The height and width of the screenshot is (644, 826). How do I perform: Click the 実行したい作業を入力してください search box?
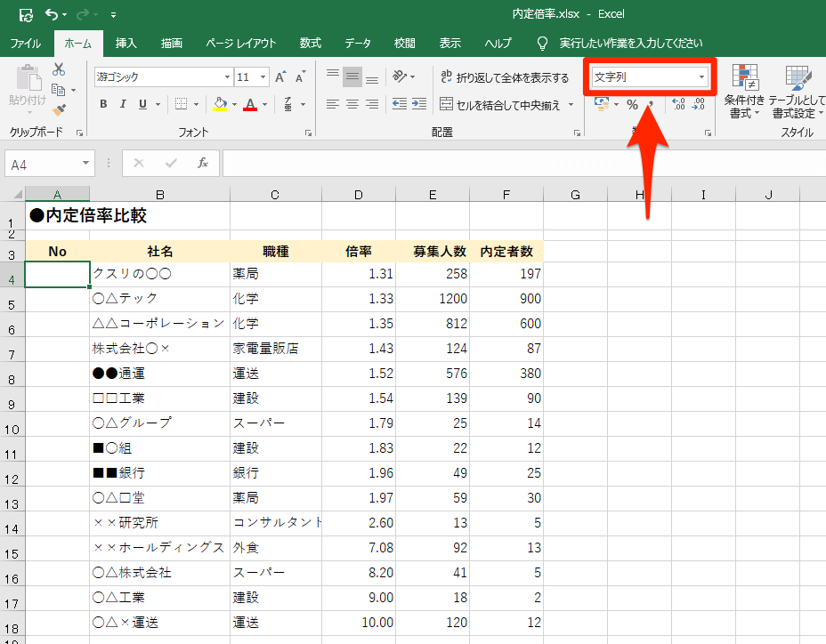click(630, 44)
